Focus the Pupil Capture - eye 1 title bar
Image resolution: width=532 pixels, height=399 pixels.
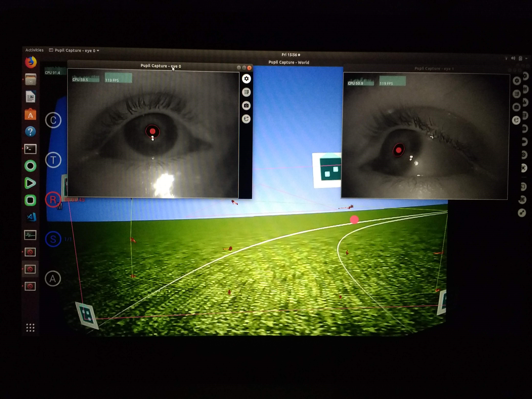tap(434, 69)
